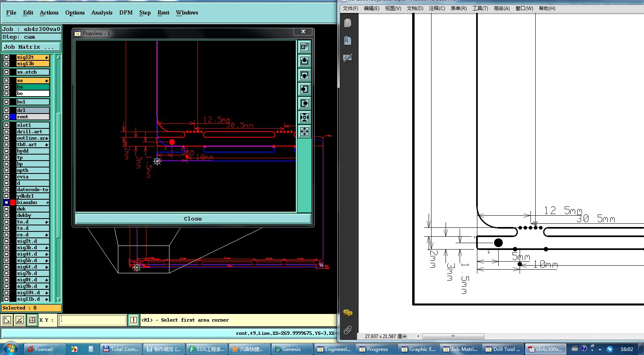The height and width of the screenshot is (355, 644).
Task: Click the pan up icon in Popview
Action: tap(304, 61)
